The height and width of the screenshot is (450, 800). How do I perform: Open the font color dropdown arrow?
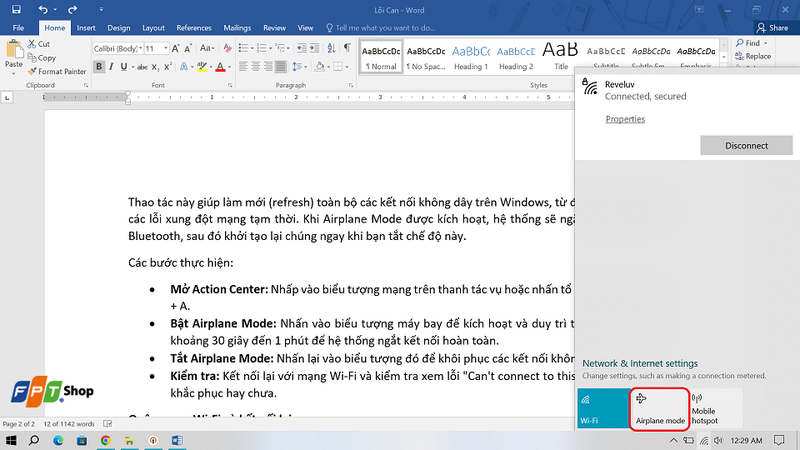(x=230, y=67)
